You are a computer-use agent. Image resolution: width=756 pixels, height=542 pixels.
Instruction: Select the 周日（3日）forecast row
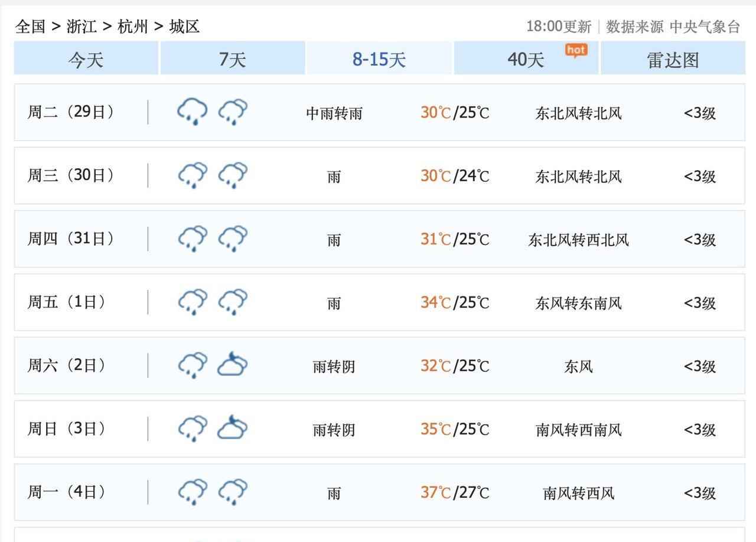[x=379, y=429]
